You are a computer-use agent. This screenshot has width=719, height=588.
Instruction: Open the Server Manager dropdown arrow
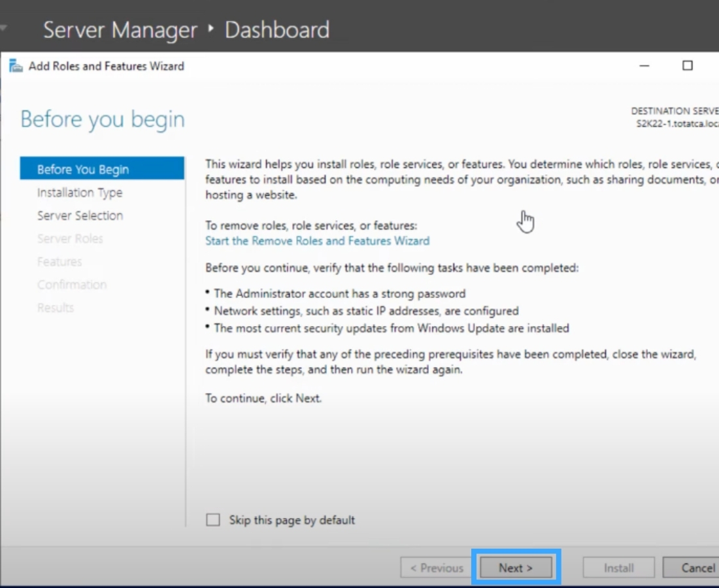coord(5,28)
